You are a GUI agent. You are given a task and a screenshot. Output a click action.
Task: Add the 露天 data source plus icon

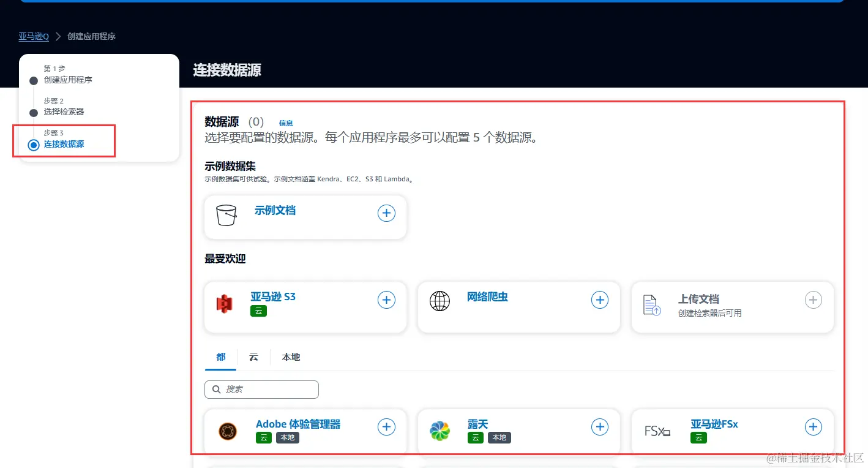(x=600, y=427)
